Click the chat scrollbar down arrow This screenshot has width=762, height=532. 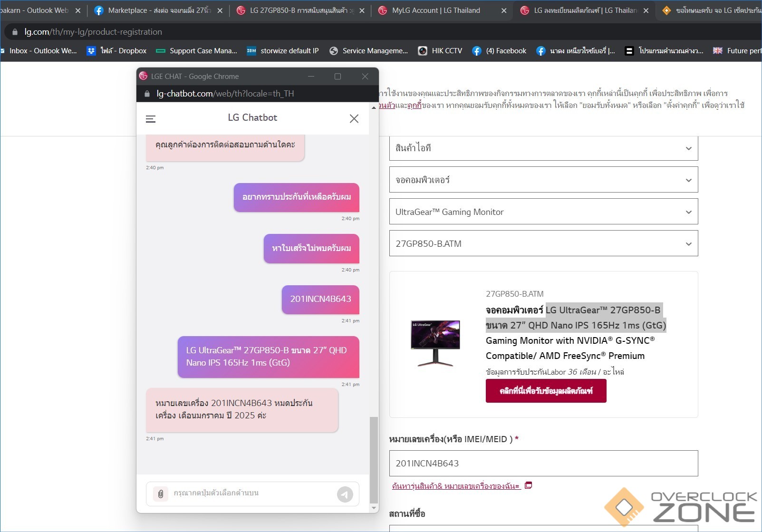pos(374,508)
